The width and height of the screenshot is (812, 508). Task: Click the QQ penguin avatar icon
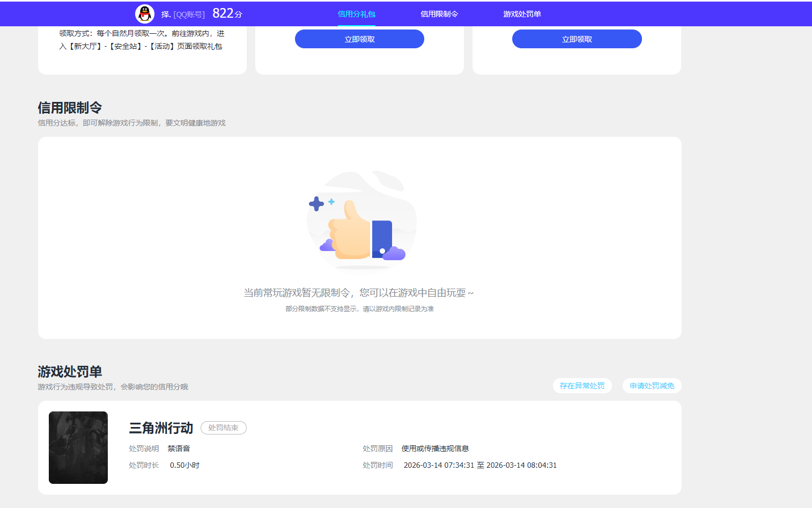144,13
